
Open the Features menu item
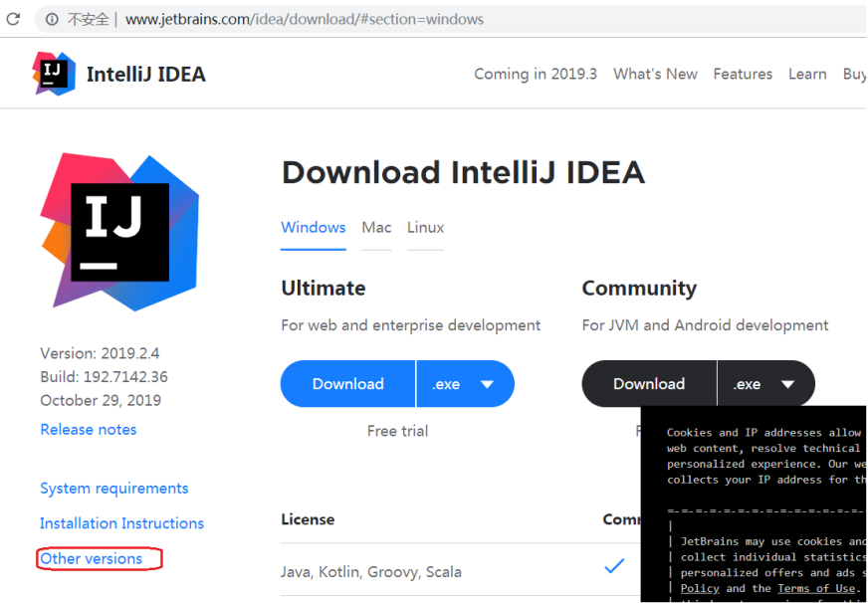point(743,74)
